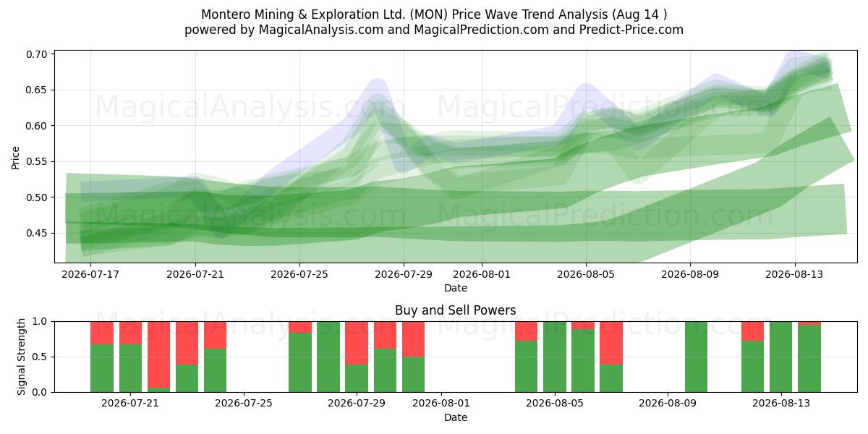This screenshot has width=868, height=434.
Task: Click the 'Date' label under the Buy/Sell chart
Action: 456,417
